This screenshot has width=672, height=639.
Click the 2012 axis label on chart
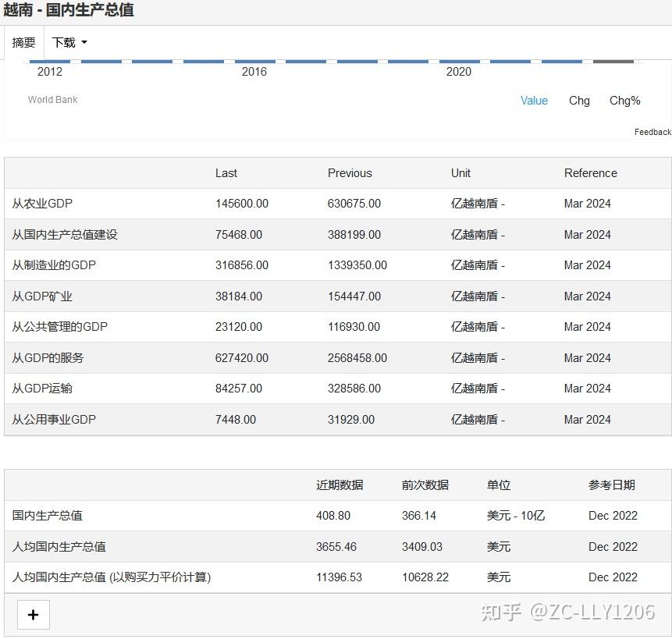pos(50,72)
